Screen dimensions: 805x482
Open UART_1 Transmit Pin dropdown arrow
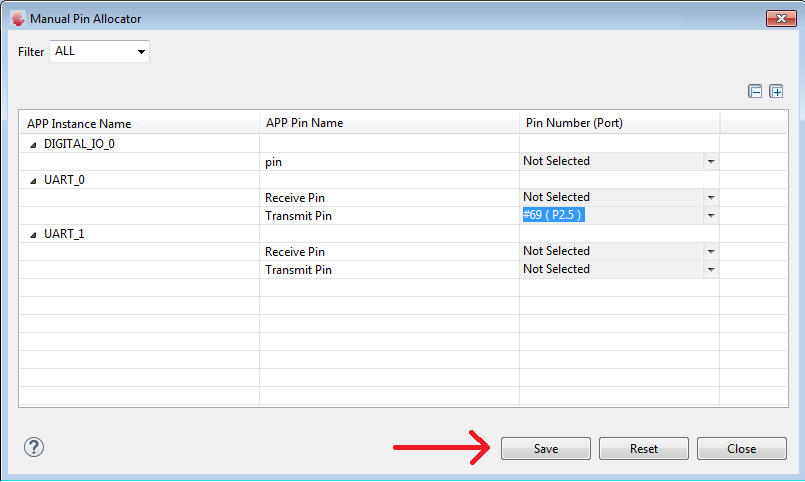(711, 269)
